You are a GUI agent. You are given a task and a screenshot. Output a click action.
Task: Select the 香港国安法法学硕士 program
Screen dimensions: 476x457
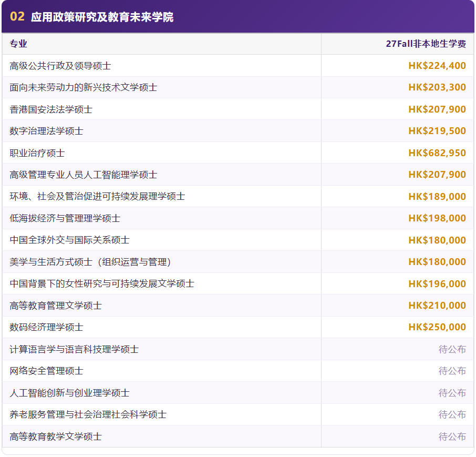tap(51, 109)
